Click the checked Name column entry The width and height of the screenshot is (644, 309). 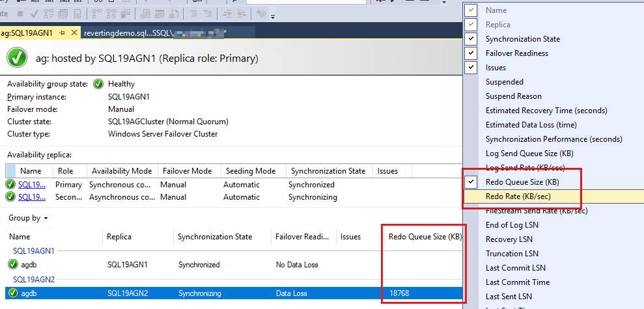click(496, 10)
